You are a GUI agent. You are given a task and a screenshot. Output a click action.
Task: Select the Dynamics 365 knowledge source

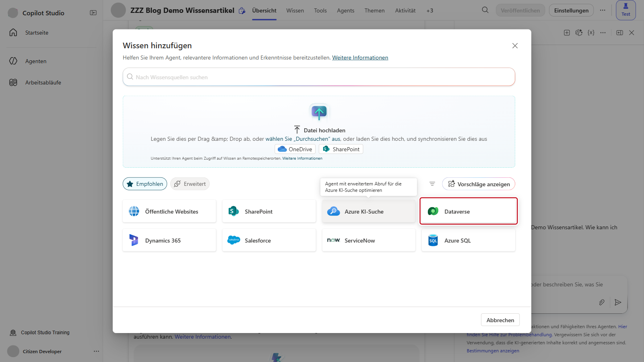tap(169, 240)
